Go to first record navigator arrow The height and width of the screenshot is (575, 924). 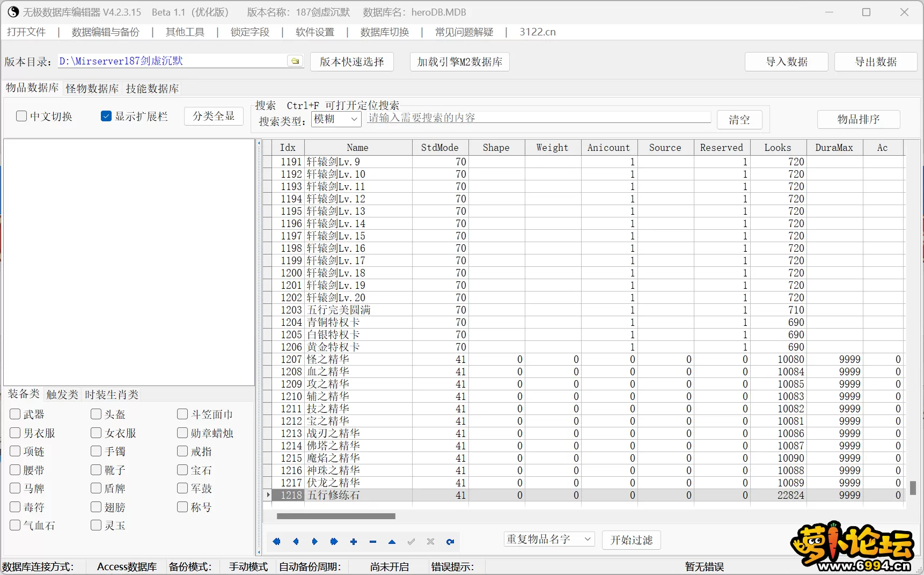point(276,542)
